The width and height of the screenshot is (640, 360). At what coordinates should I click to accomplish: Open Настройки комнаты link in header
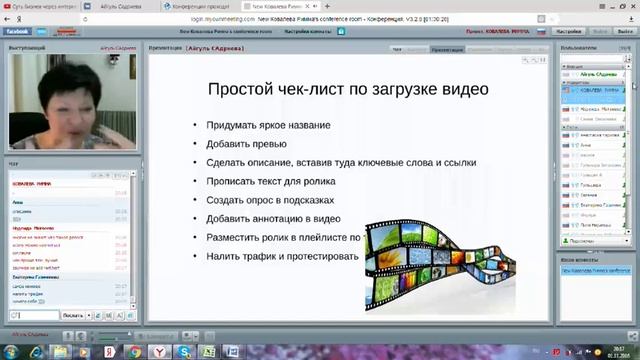[308, 31]
